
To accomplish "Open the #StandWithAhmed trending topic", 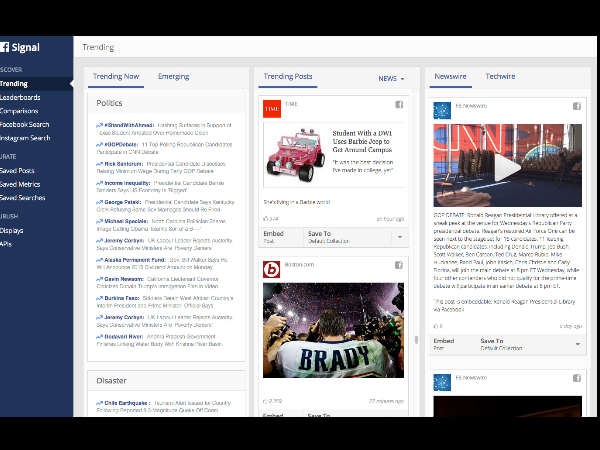I will click(129, 125).
